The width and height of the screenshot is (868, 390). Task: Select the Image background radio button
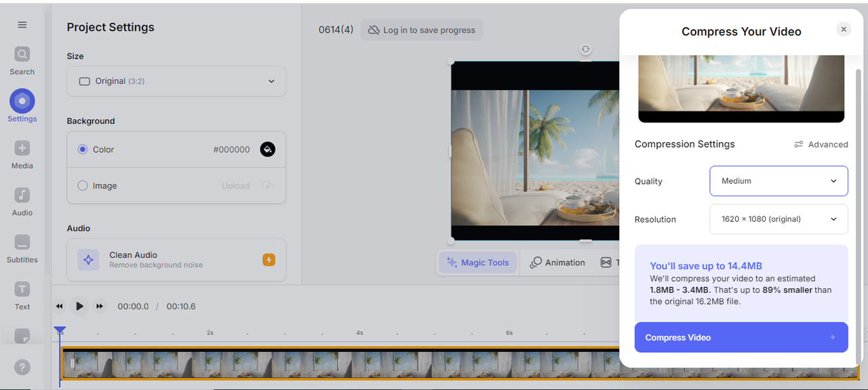(x=83, y=186)
